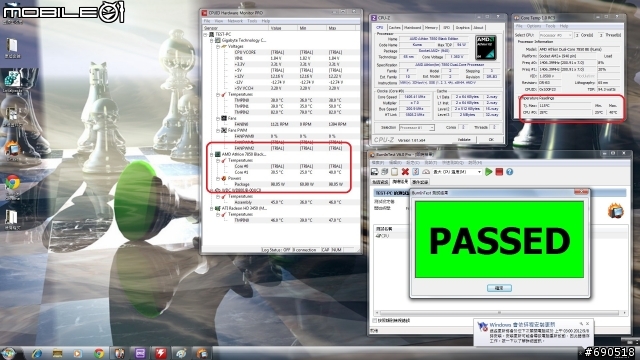Screen dimensions: 640x360
Task: Click the Max column header in HWMonitor
Action: tap(341, 28)
